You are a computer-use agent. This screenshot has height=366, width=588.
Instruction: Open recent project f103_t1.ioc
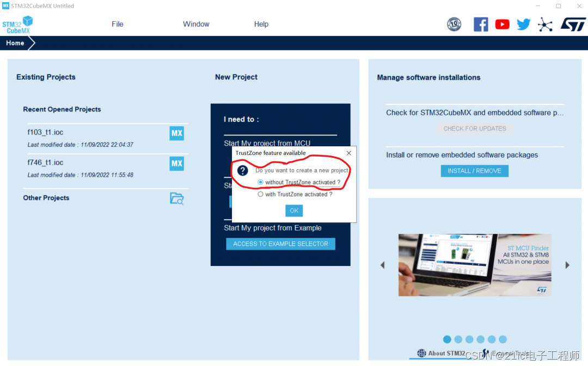click(45, 132)
